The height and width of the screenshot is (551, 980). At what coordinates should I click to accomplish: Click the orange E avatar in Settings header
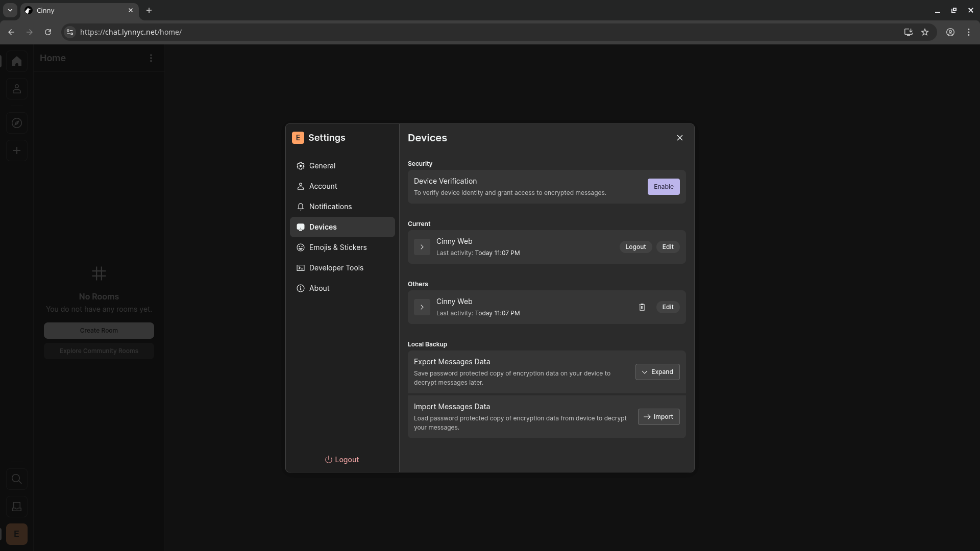pos(298,138)
